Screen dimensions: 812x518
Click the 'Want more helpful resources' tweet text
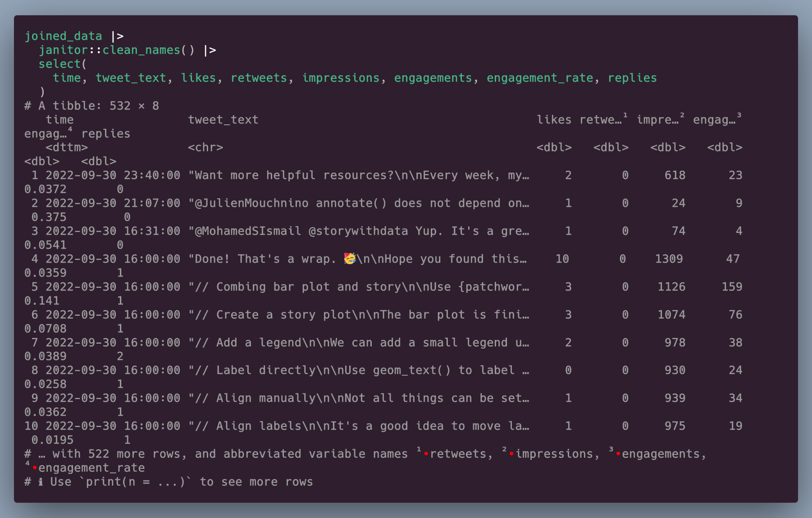tap(359, 175)
